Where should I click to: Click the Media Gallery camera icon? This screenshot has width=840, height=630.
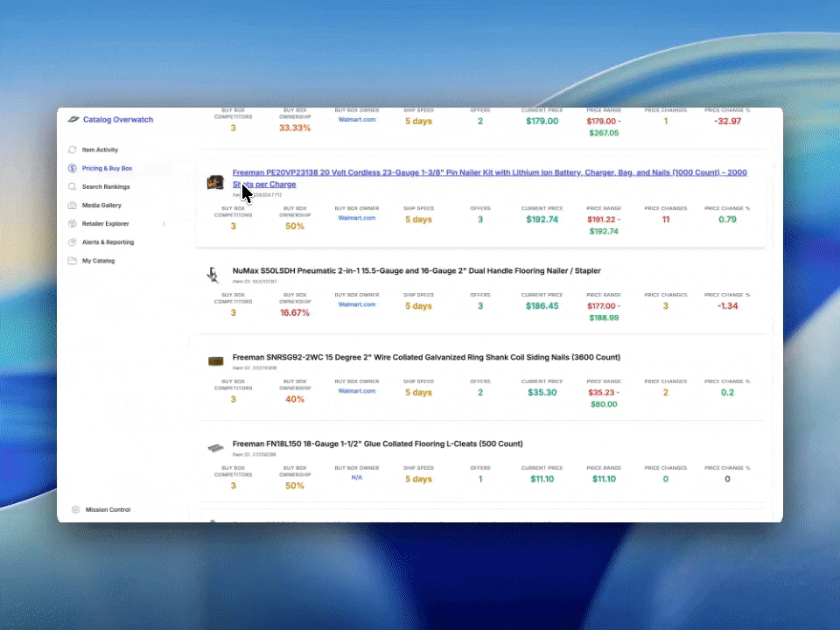pos(73,205)
